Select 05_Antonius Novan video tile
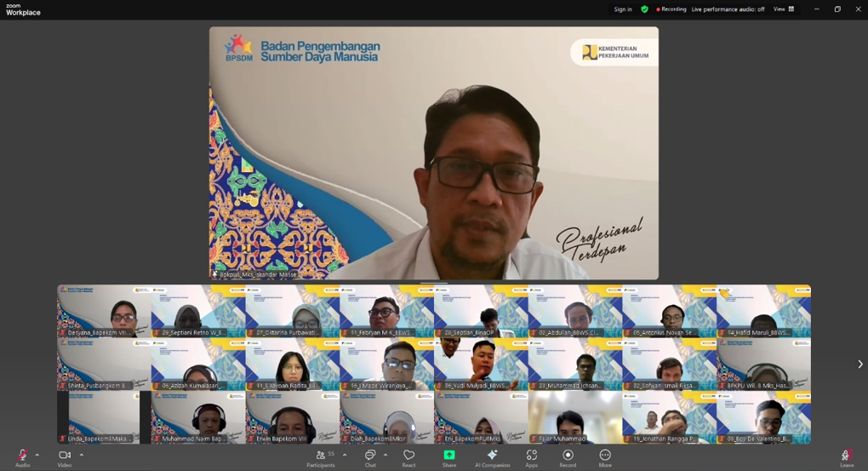Screen dimensions: 868x471 669,311
